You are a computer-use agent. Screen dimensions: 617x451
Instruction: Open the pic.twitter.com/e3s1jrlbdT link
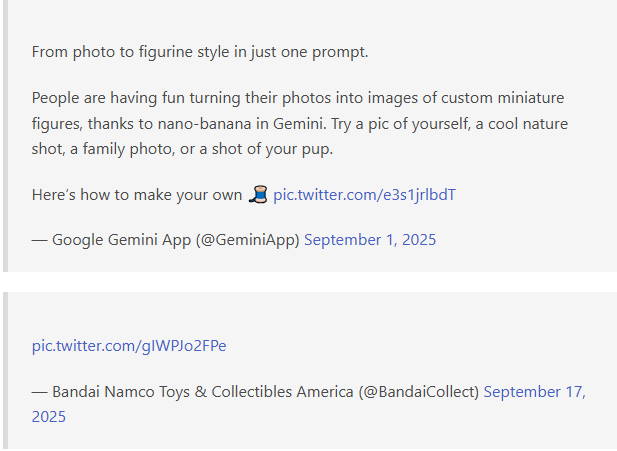364,194
